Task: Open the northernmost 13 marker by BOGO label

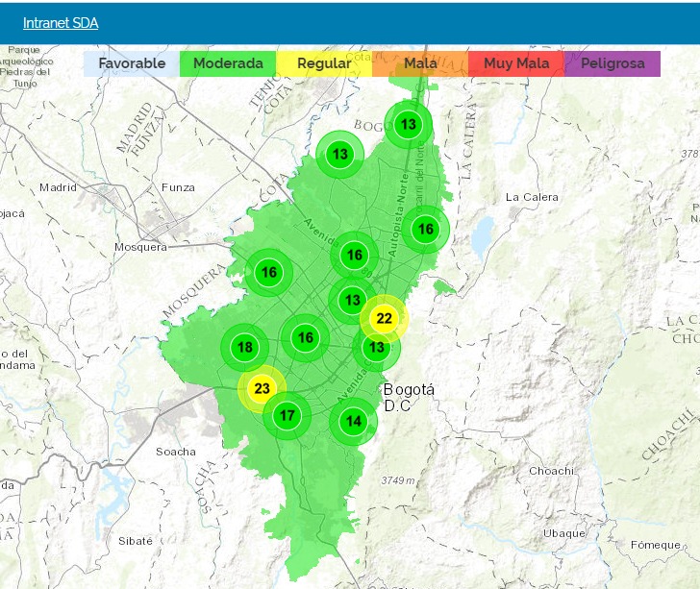Action: click(408, 125)
